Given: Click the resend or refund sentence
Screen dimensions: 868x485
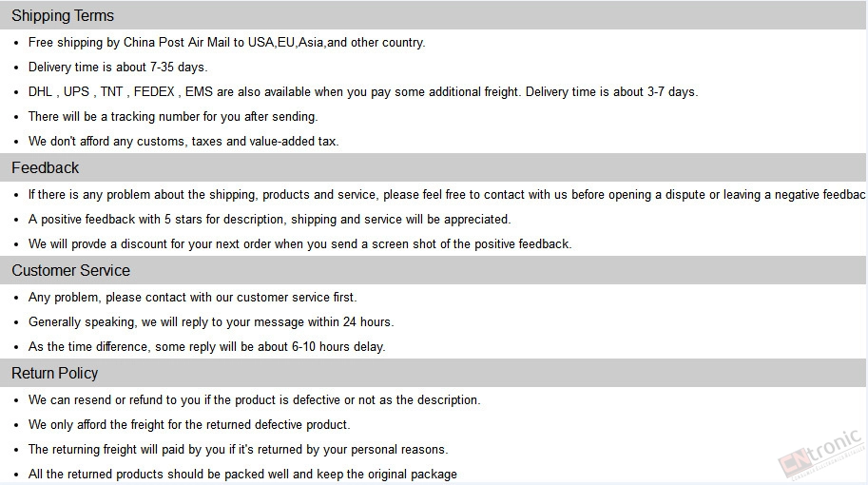Looking at the screenshot, I should click(x=255, y=400).
